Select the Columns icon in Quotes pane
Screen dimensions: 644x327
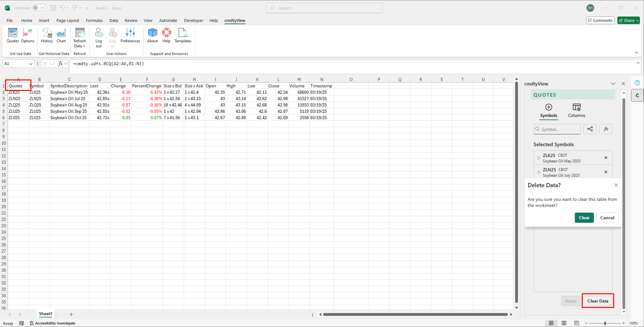[x=576, y=111]
